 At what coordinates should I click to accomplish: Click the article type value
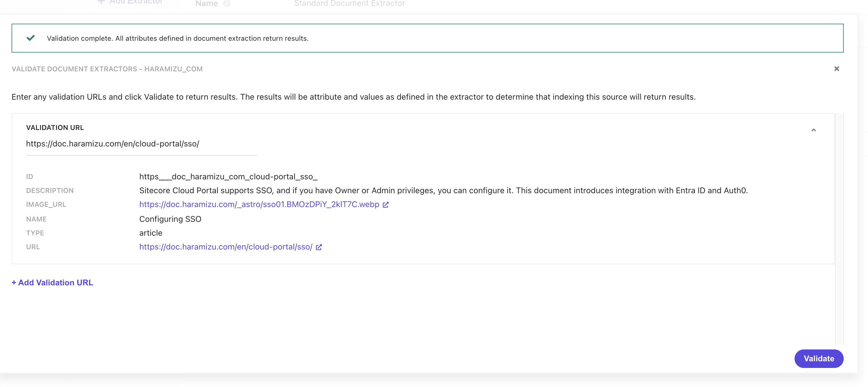coord(151,233)
